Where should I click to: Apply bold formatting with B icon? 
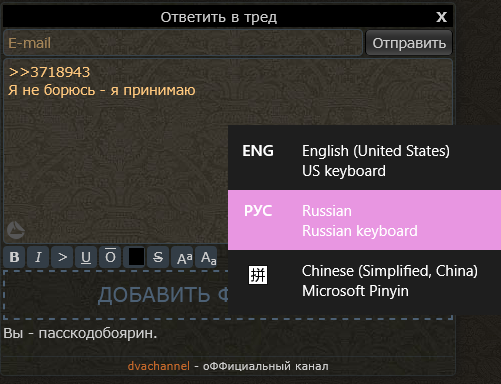14,257
